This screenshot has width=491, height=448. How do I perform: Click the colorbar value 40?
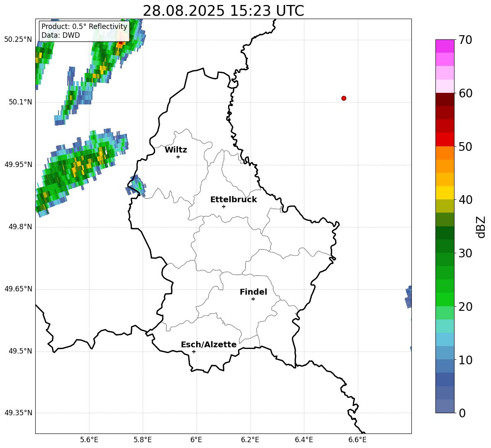[465, 200]
